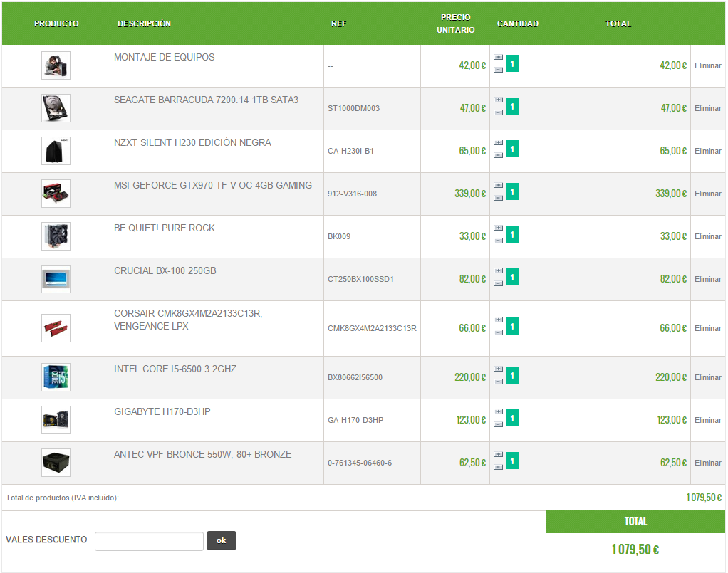Open Corsair Vengeance RAM thumbnail

click(x=56, y=328)
